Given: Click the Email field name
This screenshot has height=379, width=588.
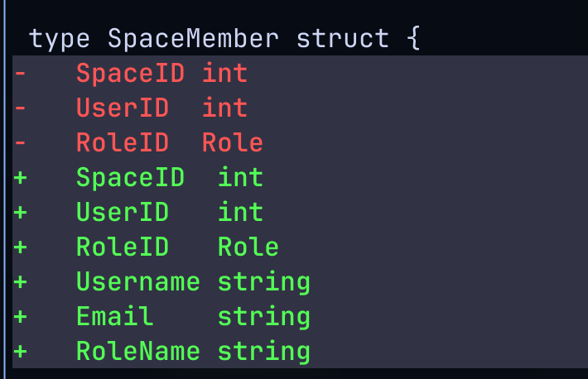Looking at the screenshot, I should pyautogui.click(x=115, y=316).
